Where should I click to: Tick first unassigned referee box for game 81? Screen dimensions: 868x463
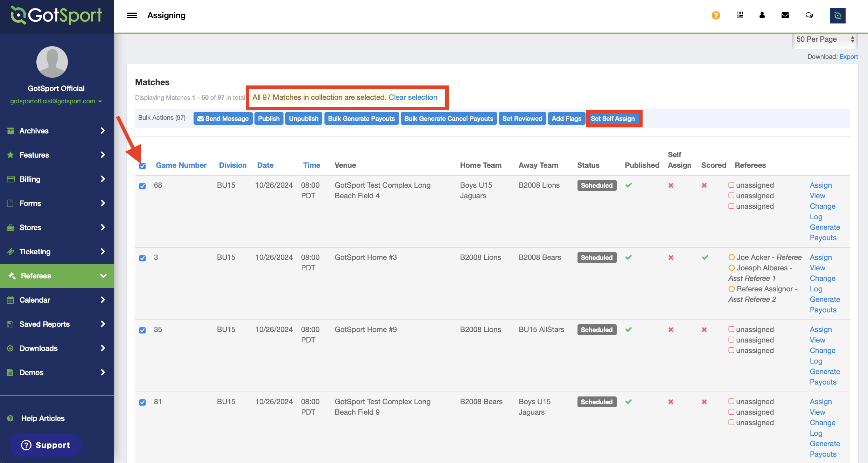pos(731,401)
